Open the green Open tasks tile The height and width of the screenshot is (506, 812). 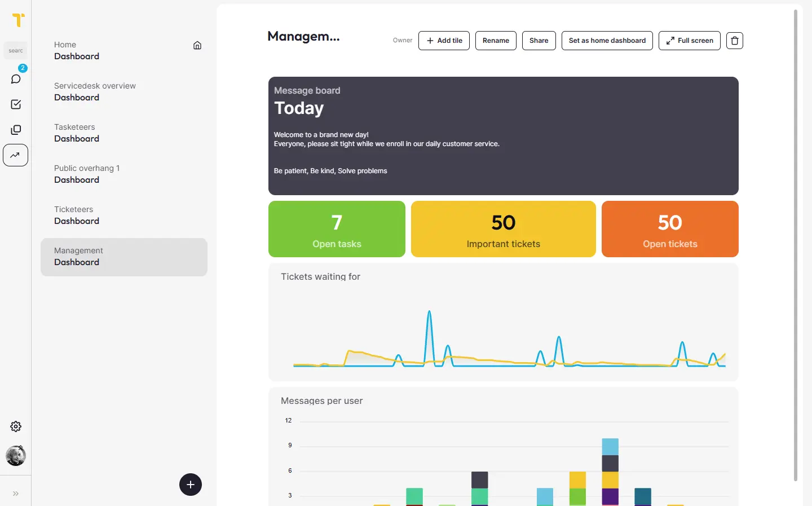(x=337, y=229)
